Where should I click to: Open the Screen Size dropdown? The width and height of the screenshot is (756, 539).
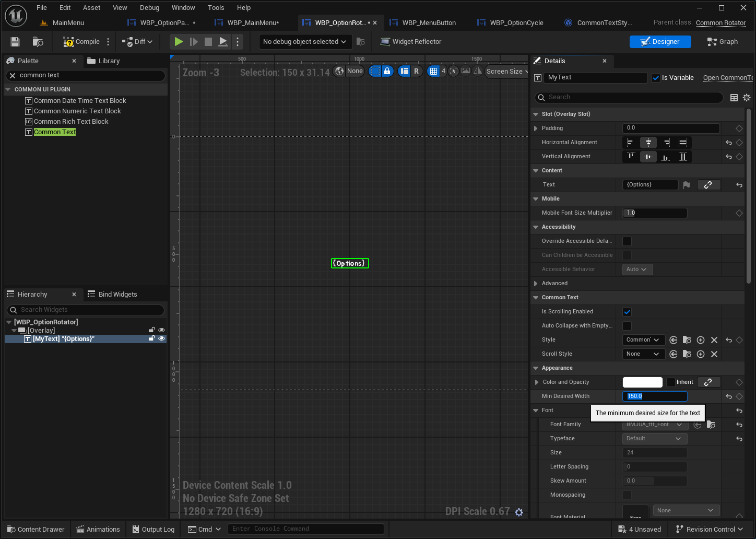[505, 72]
